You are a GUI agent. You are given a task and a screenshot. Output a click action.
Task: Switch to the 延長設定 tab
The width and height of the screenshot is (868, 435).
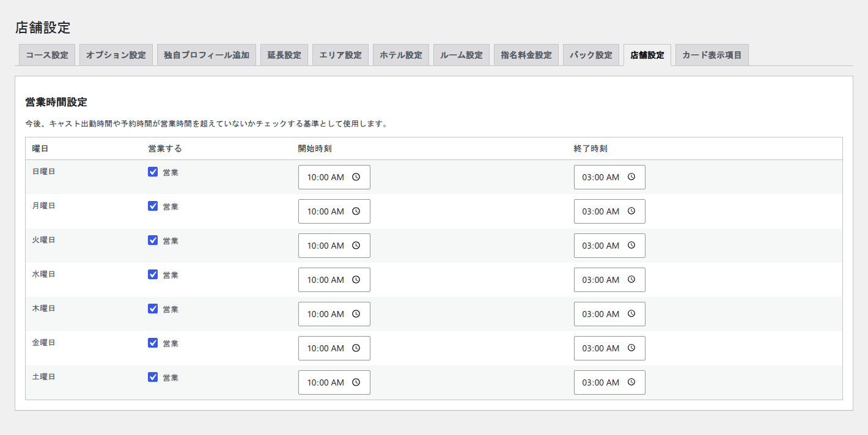click(x=284, y=55)
